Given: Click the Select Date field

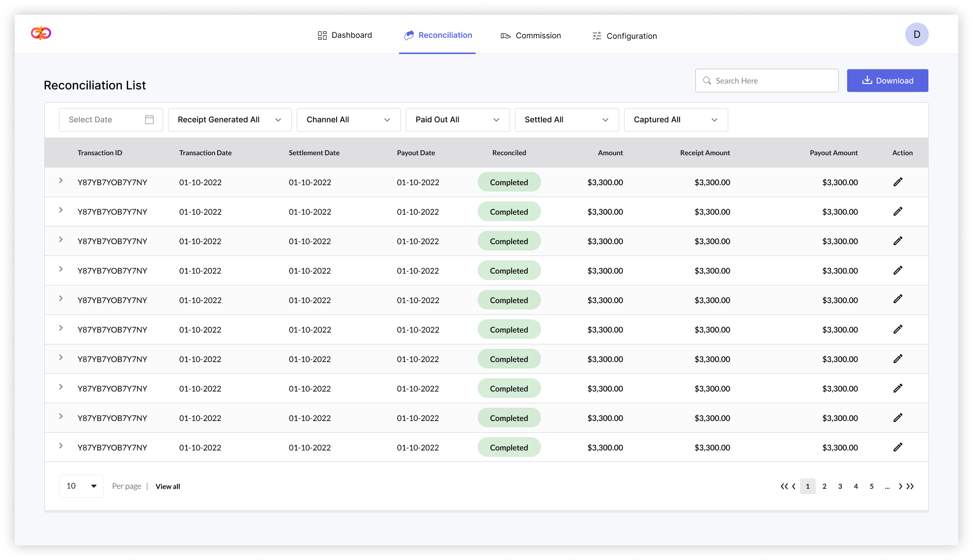Looking at the screenshot, I should click(x=111, y=120).
